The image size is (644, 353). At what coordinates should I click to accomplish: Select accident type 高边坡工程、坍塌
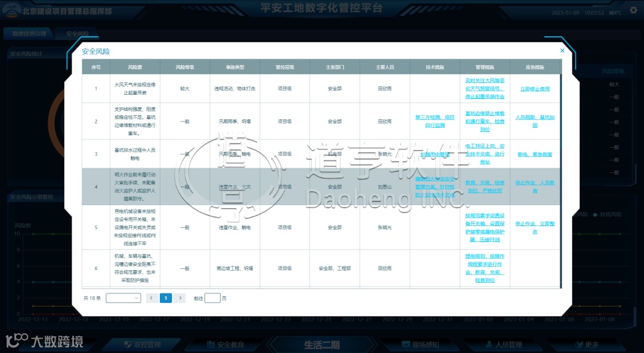coord(235,268)
